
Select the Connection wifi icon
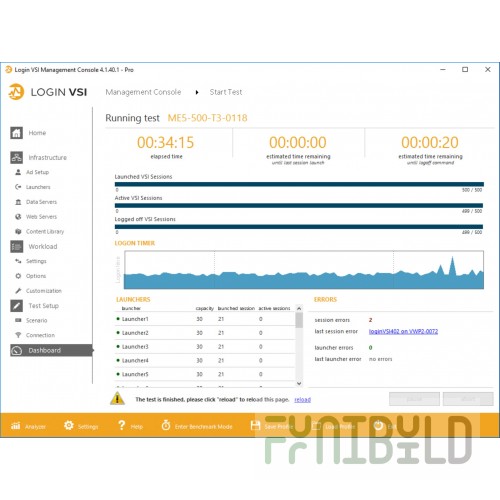click(x=18, y=335)
